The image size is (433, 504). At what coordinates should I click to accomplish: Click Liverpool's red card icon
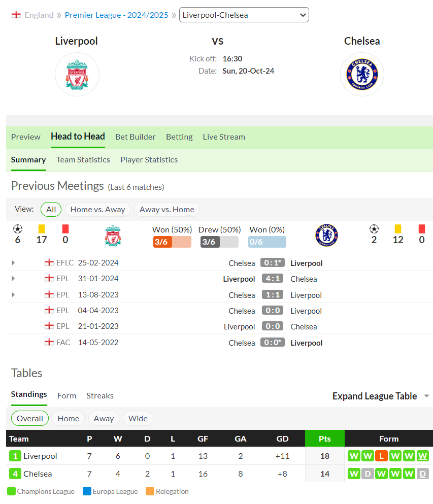(65, 229)
